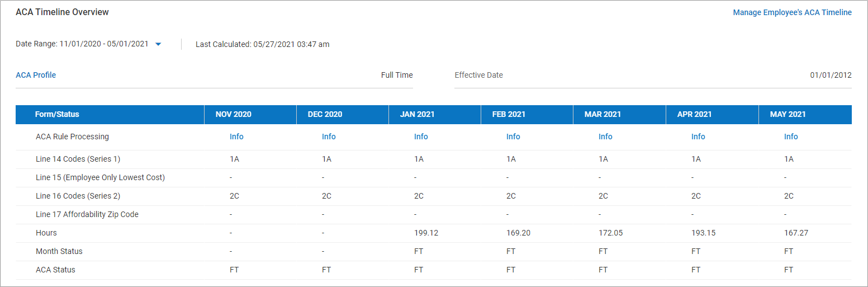
Task: Open Info link under MAY 2021
Action: 791,137
